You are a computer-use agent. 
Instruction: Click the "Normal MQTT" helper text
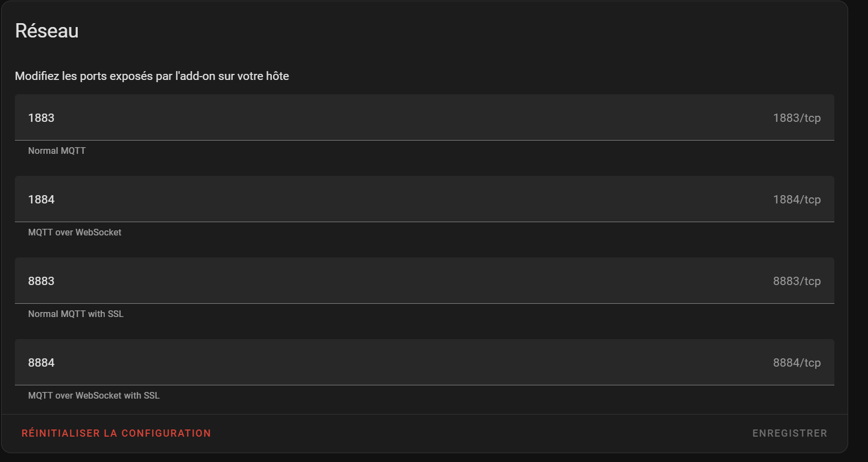(57, 151)
